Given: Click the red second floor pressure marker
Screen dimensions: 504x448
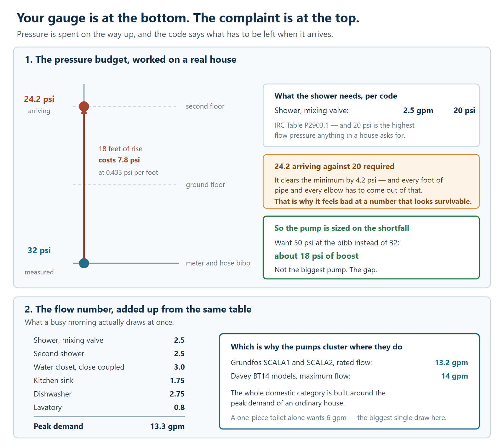Looking at the screenshot, I should click(x=84, y=106).
